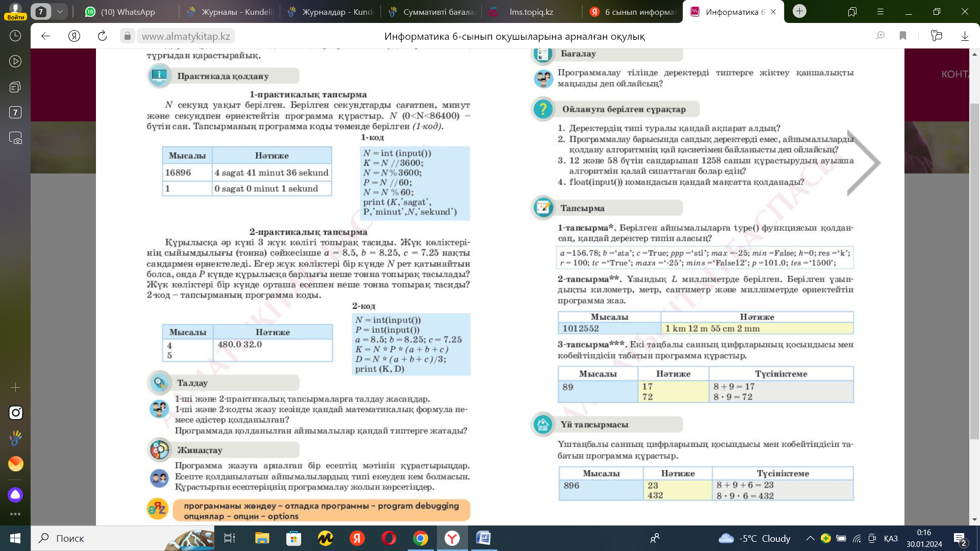Open the history clock icon in sidebar
Image resolution: width=980 pixels, height=551 pixels.
[x=15, y=36]
